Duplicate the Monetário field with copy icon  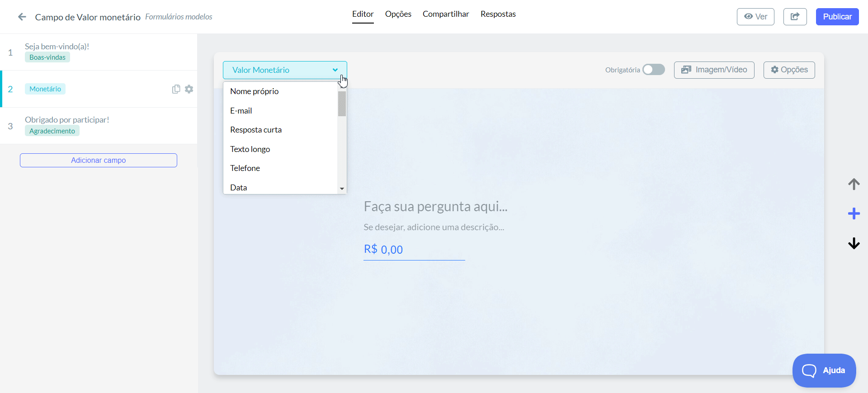pos(176,89)
